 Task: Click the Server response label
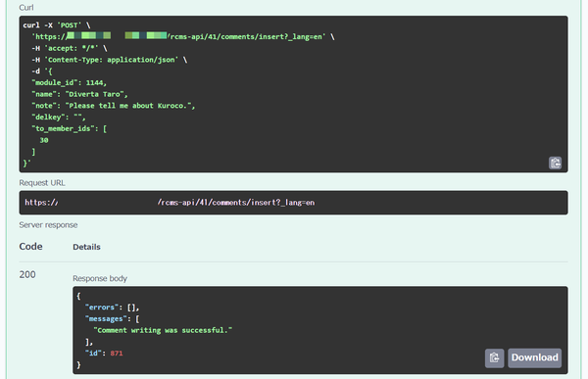[48, 225]
